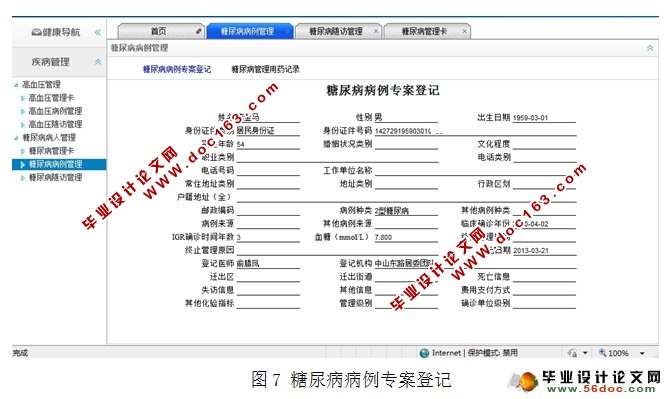Viewport: 671px width, 399px height.
Task: Click the 身份证件类别 field 居民身份证
Action: click(x=268, y=131)
